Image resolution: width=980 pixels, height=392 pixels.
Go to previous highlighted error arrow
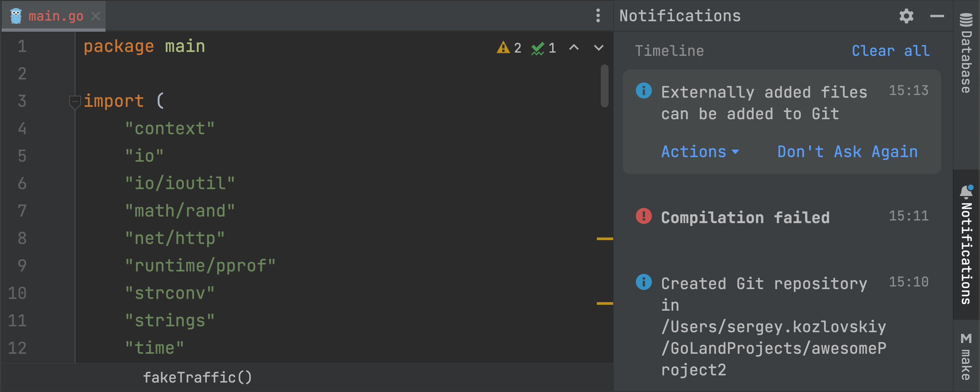click(574, 48)
